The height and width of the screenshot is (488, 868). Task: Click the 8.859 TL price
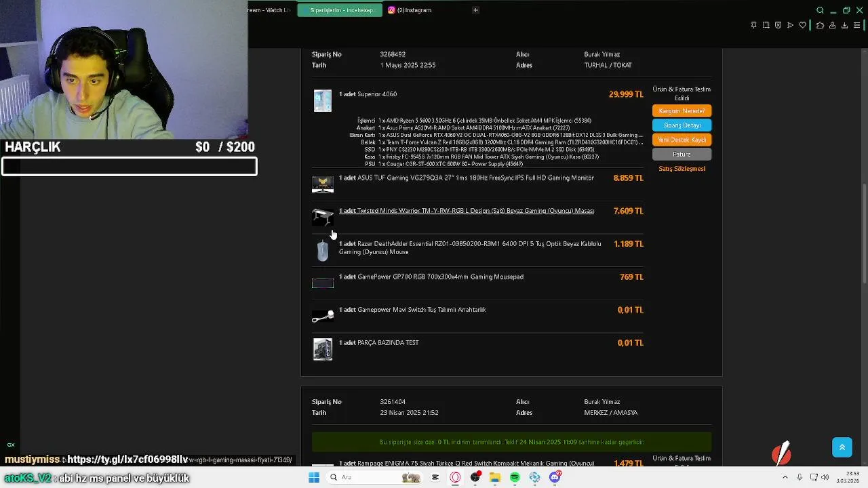628,178
